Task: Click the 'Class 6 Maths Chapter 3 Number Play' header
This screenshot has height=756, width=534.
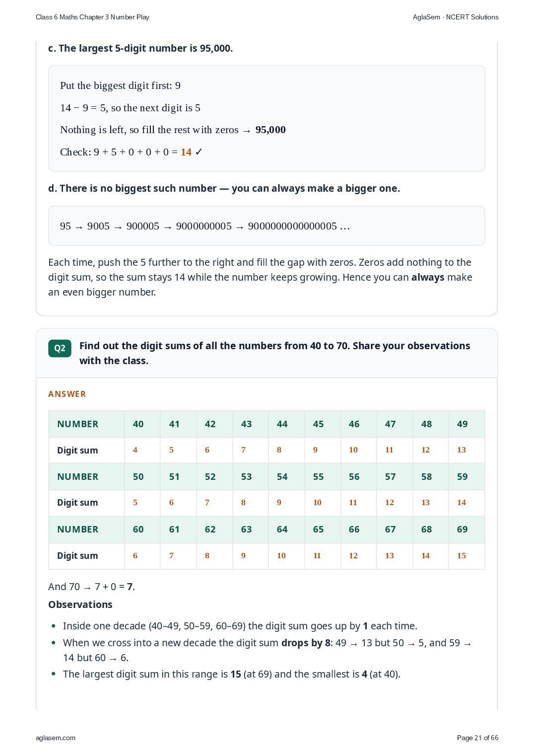Action: tap(92, 17)
